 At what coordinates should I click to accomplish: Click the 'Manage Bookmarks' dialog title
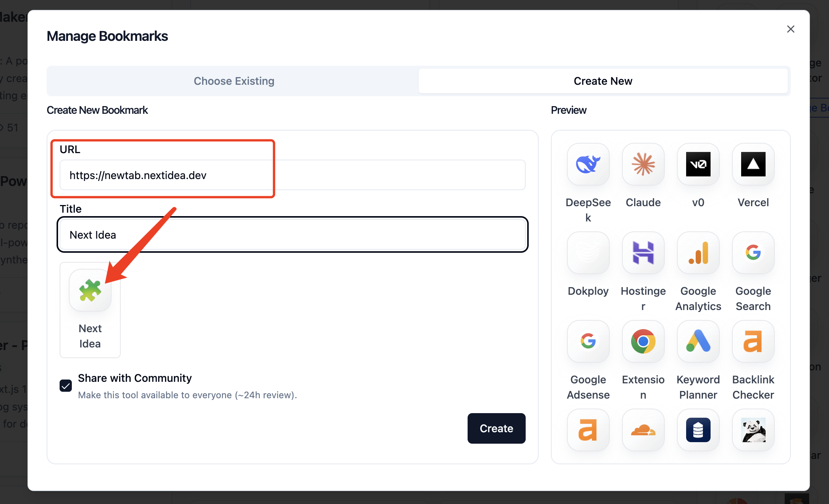point(107,36)
